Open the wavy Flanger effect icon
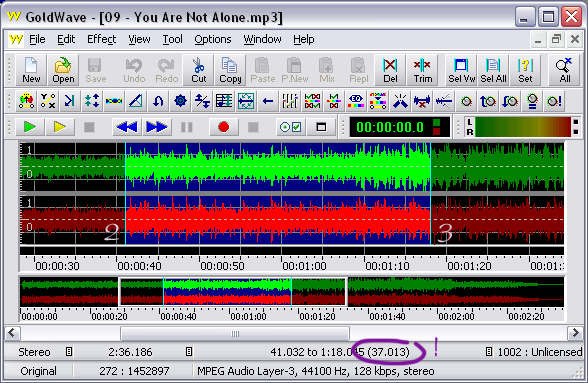This screenshot has height=383, width=588. click(114, 101)
